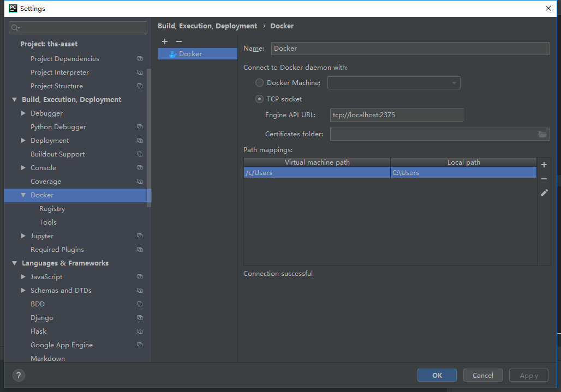
Task: Browse for certificates folder
Action: [542, 134]
